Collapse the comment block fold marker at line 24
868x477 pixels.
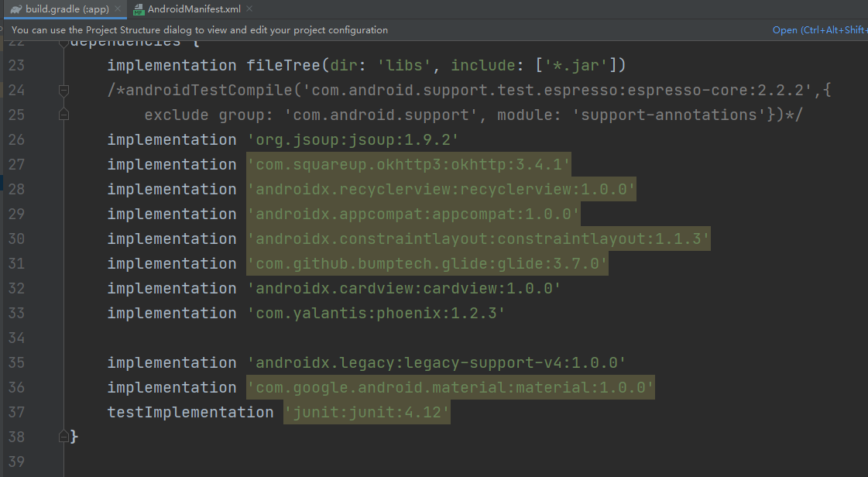click(x=63, y=90)
